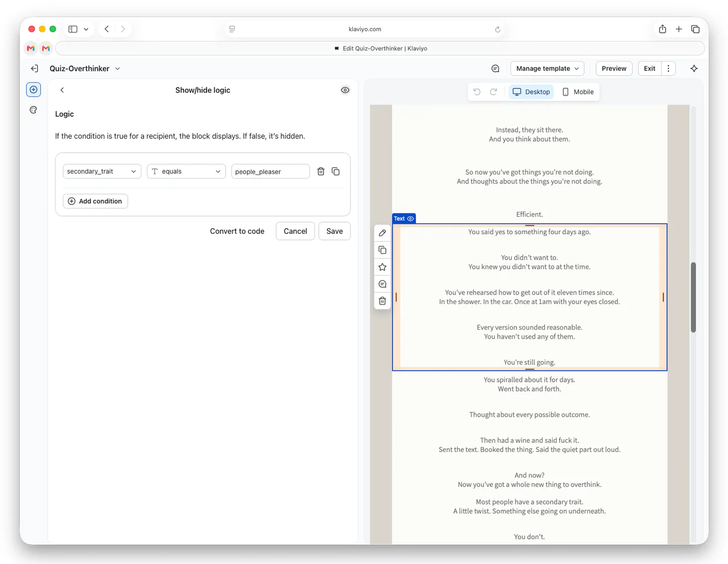Edit the selected Text block with pencil icon
The width and height of the screenshot is (728, 564).
(382, 233)
